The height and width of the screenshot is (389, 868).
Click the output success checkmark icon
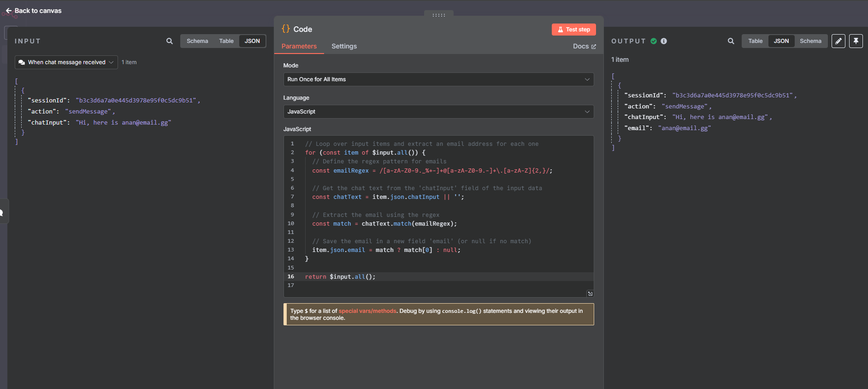654,41
